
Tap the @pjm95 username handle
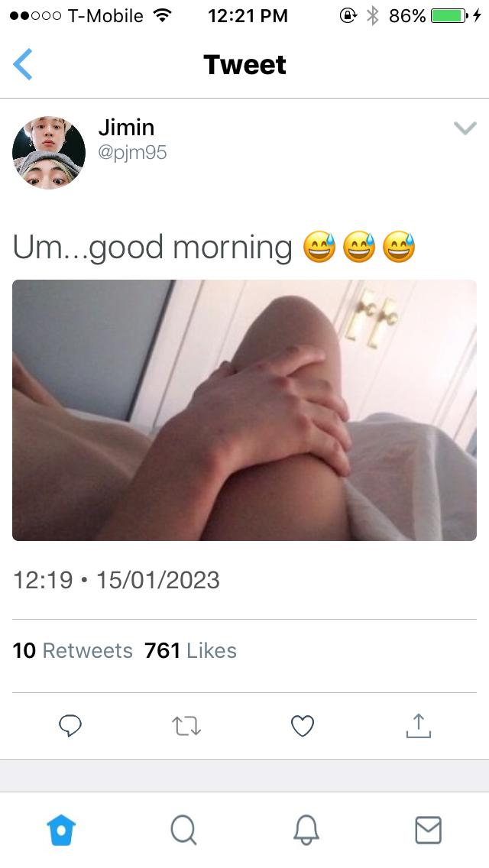(x=132, y=152)
